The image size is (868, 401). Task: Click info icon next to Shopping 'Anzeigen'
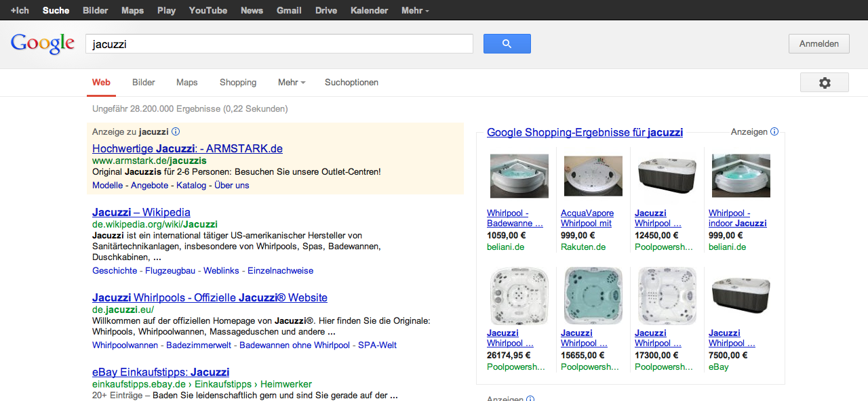[x=774, y=132]
